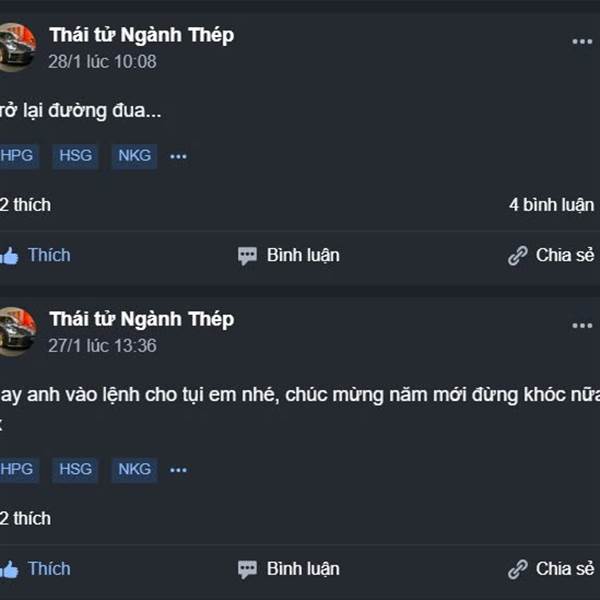Open the options menu of the 27/1 post
Viewport: 600px width, 600px height.
click(582, 326)
